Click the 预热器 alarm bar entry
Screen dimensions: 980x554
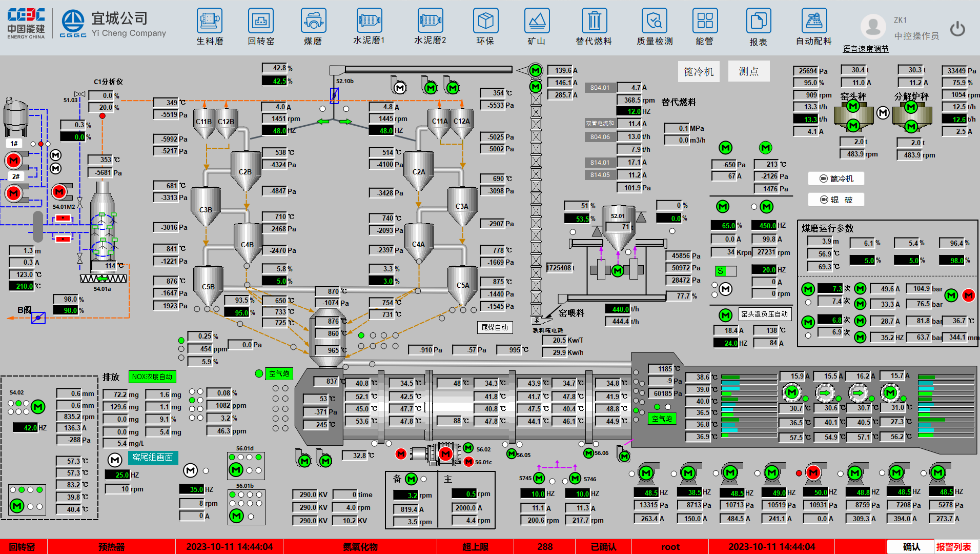click(x=112, y=547)
